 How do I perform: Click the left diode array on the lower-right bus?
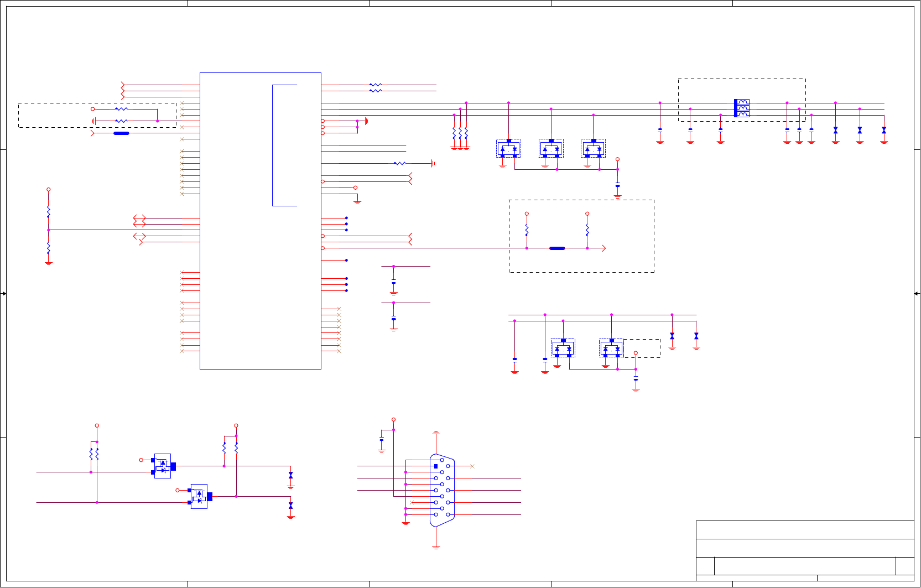563,348
